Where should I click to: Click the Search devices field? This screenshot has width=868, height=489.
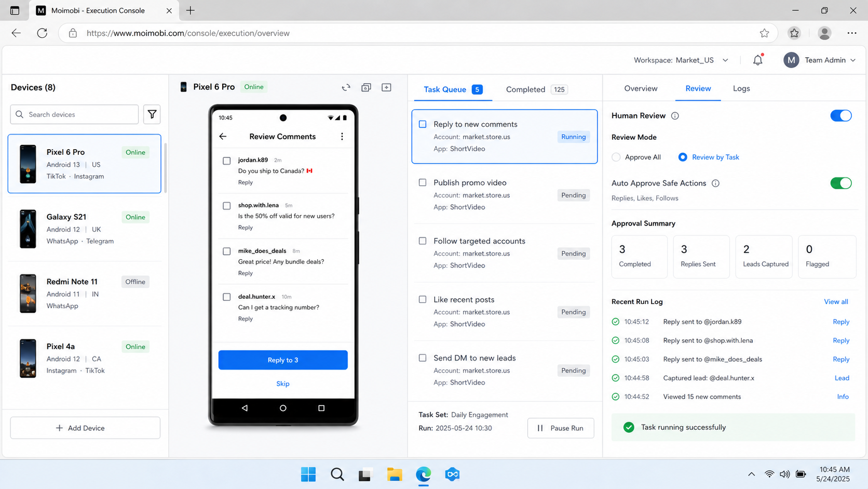point(74,114)
